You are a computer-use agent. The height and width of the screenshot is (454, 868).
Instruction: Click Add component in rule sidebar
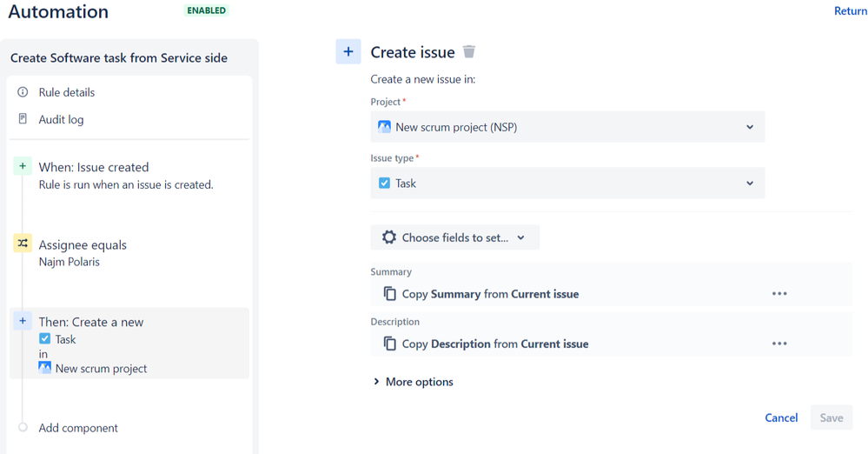tap(78, 428)
